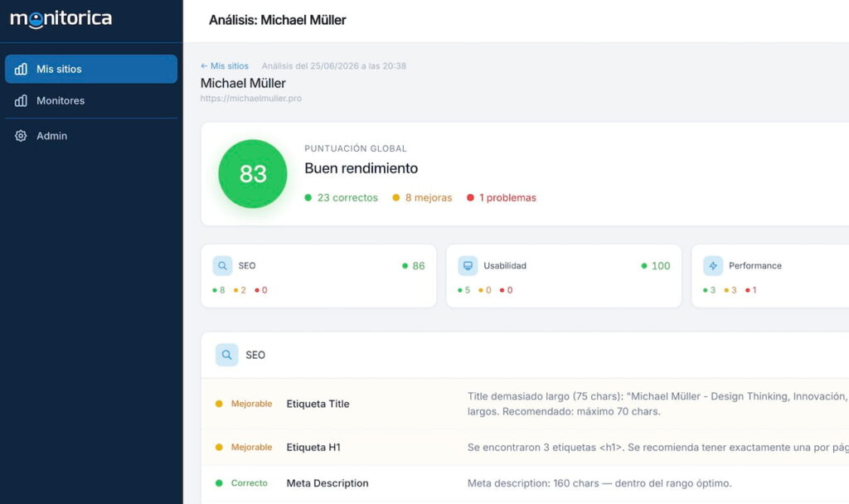Select the Meta Description row
Screen dimensions: 849x504
[x=525, y=483]
